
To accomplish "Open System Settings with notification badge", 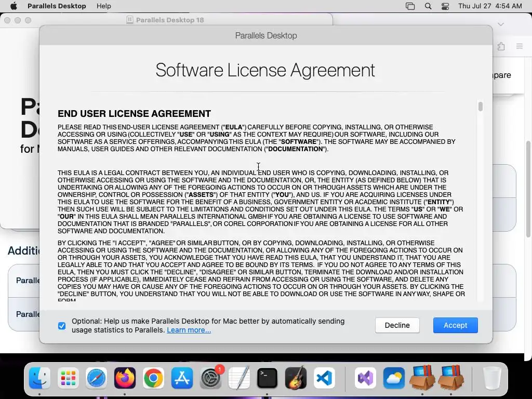I will tap(211, 378).
